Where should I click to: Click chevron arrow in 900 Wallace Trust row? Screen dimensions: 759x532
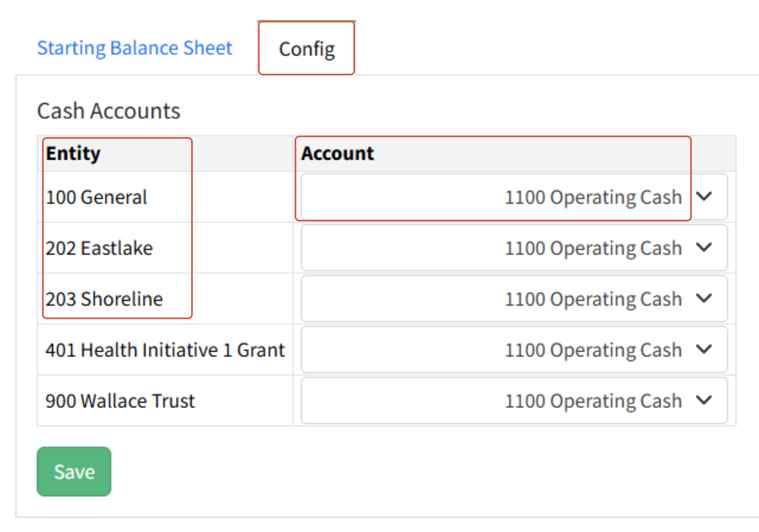pyautogui.click(x=704, y=400)
